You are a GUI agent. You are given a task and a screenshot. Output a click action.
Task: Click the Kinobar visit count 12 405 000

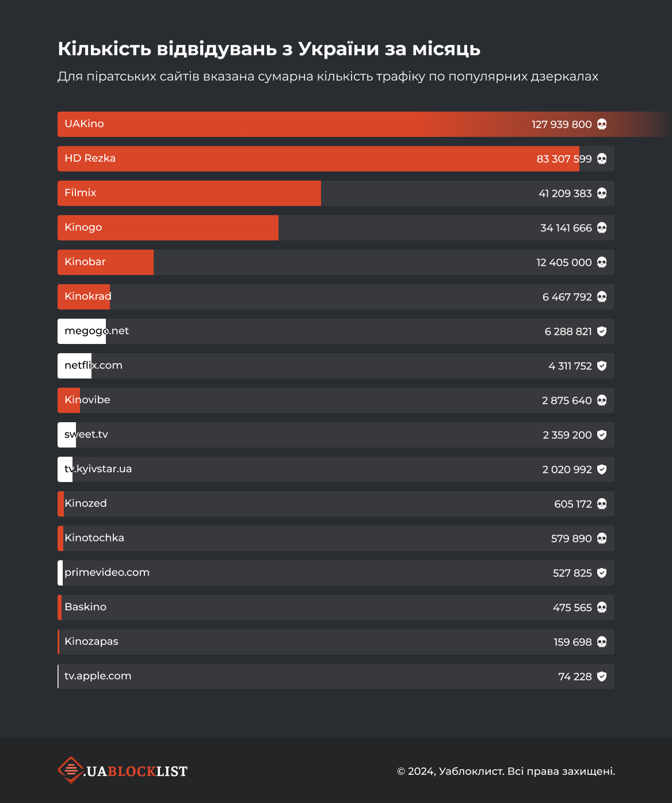pos(564,262)
